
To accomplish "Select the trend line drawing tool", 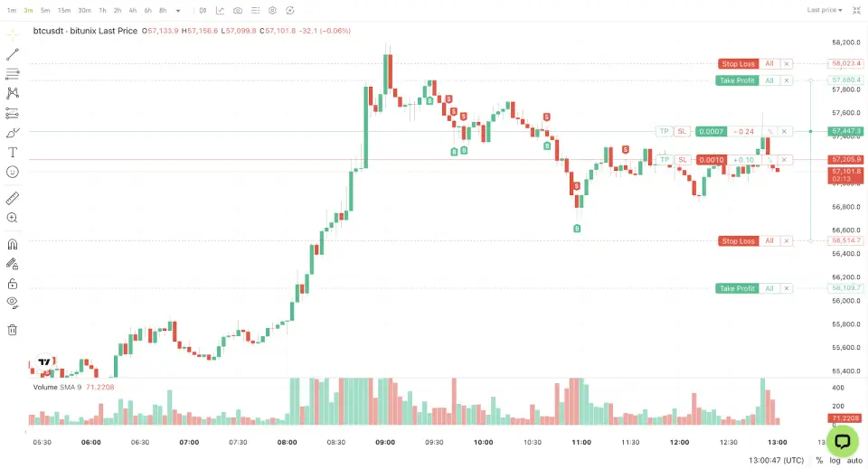I will click(x=13, y=54).
